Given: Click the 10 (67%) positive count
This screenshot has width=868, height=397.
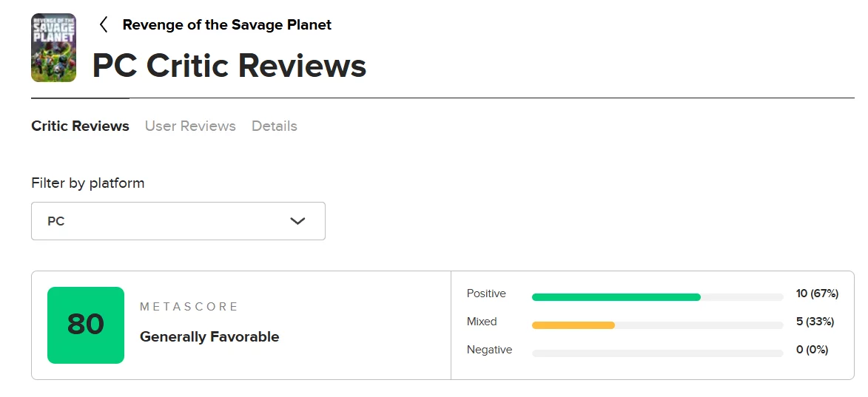Looking at the screenshot, I should tap(817, 294).
